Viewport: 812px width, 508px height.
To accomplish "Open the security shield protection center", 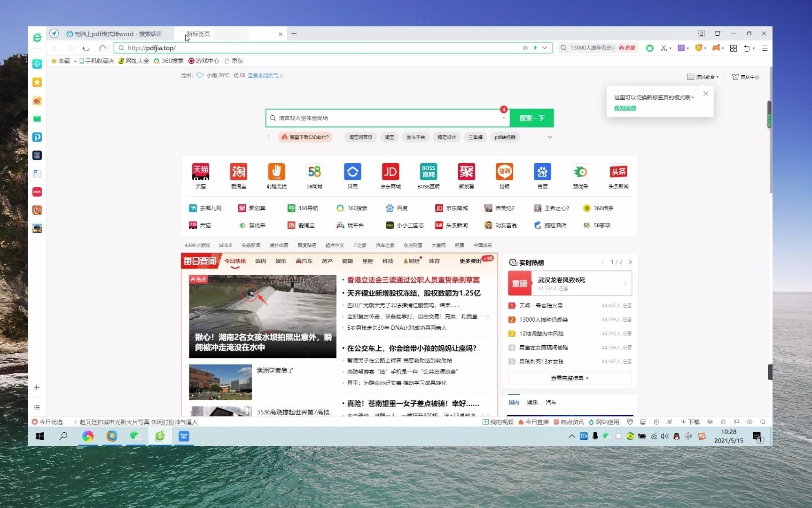I will pyautogui.click(x=700, y=48).
